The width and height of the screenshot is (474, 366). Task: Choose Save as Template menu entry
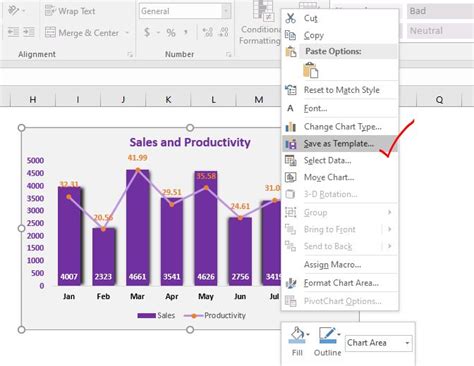339,144
